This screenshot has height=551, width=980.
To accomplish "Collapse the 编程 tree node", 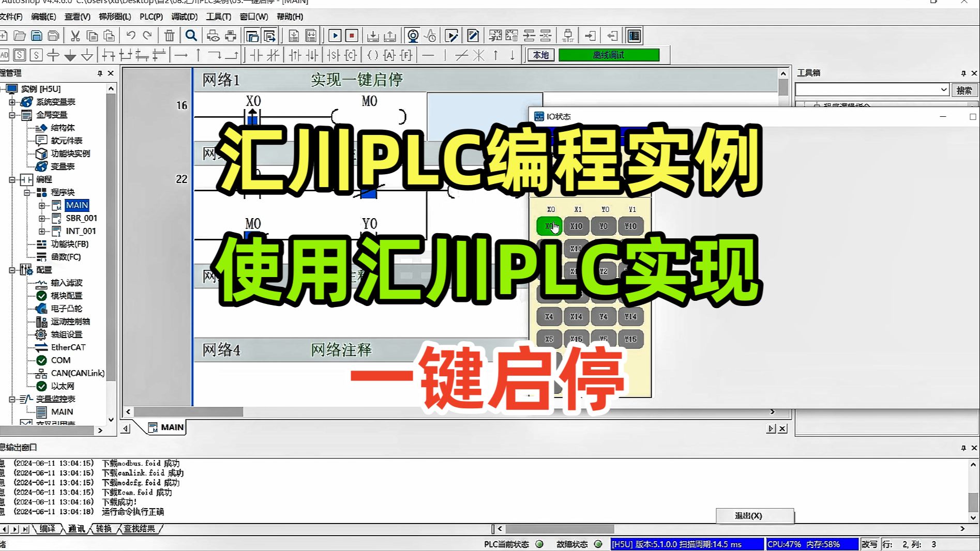I will 12,180.
